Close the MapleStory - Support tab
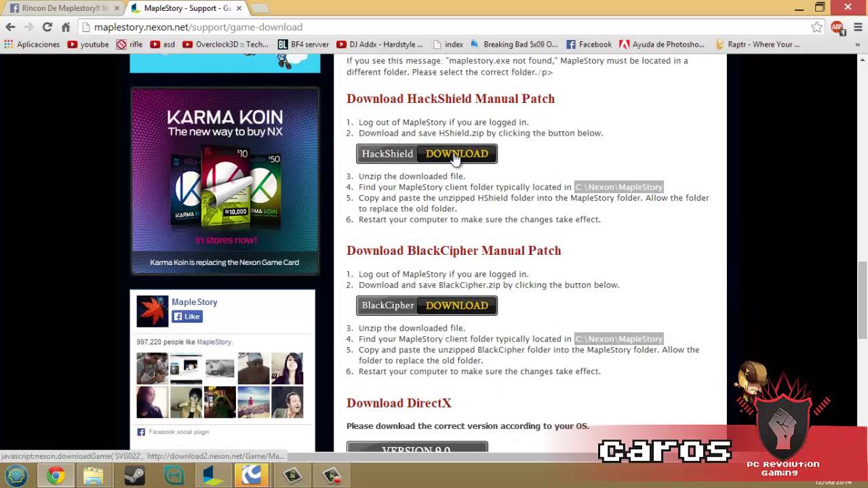This screenshot has width=868, height=488. [x=237, y=8]
